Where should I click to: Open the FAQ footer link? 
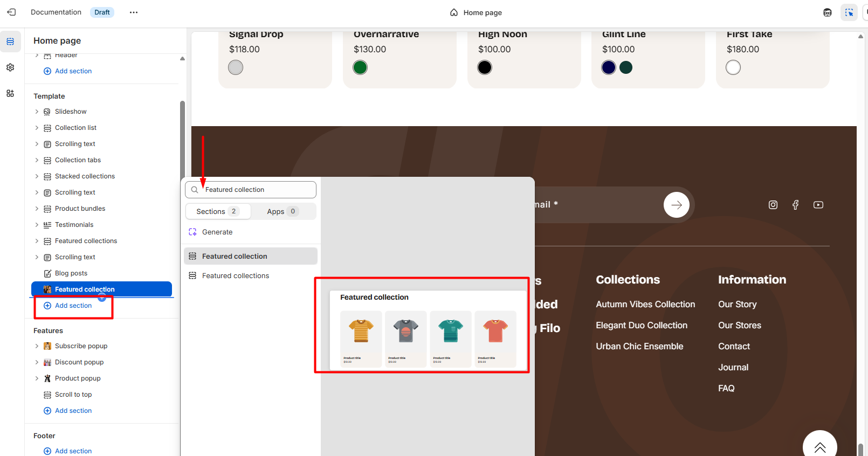coord(726,388)
